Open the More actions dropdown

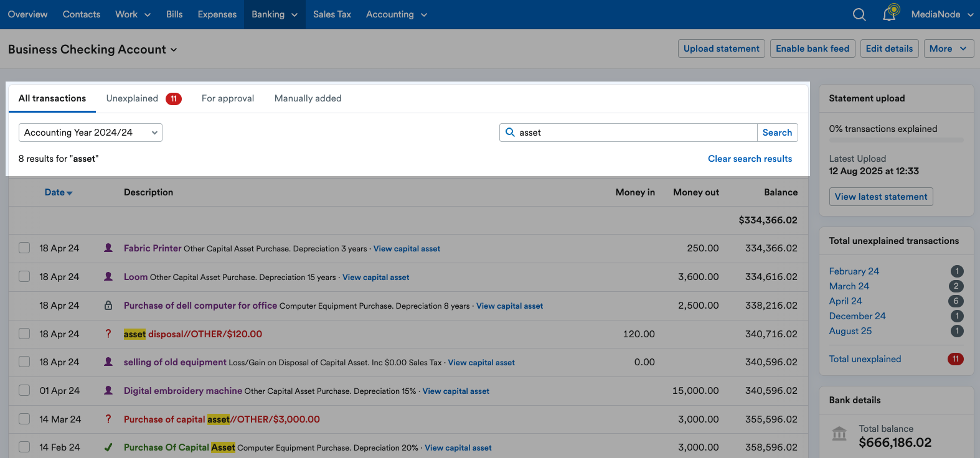click(x=949, y=49)
